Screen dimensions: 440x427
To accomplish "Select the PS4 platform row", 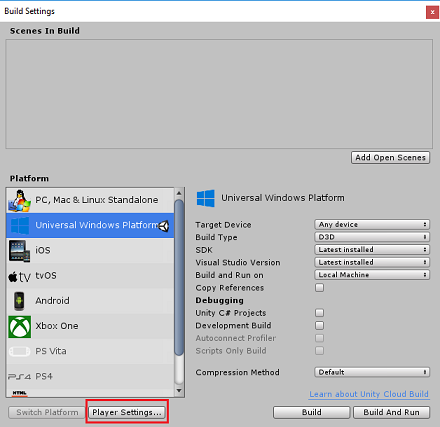I will click(x=90, y=377).
